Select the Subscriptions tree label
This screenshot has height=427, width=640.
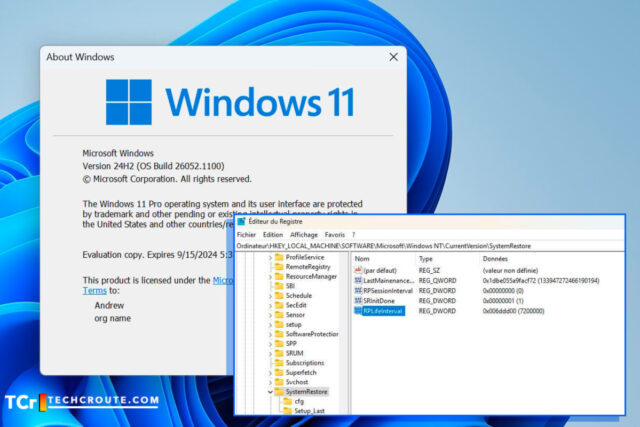[x=305, y=363]
